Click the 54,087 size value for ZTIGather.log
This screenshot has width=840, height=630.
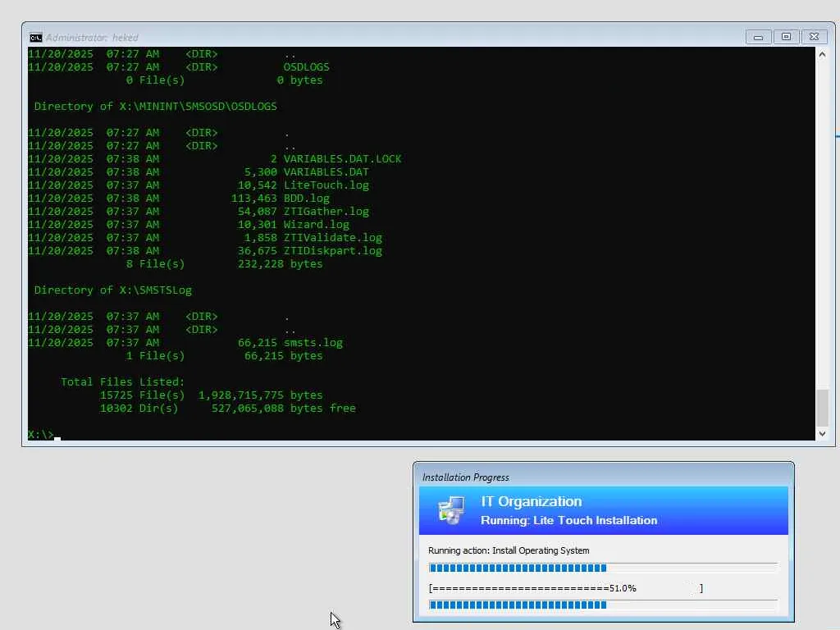click(x=257, y=212)
